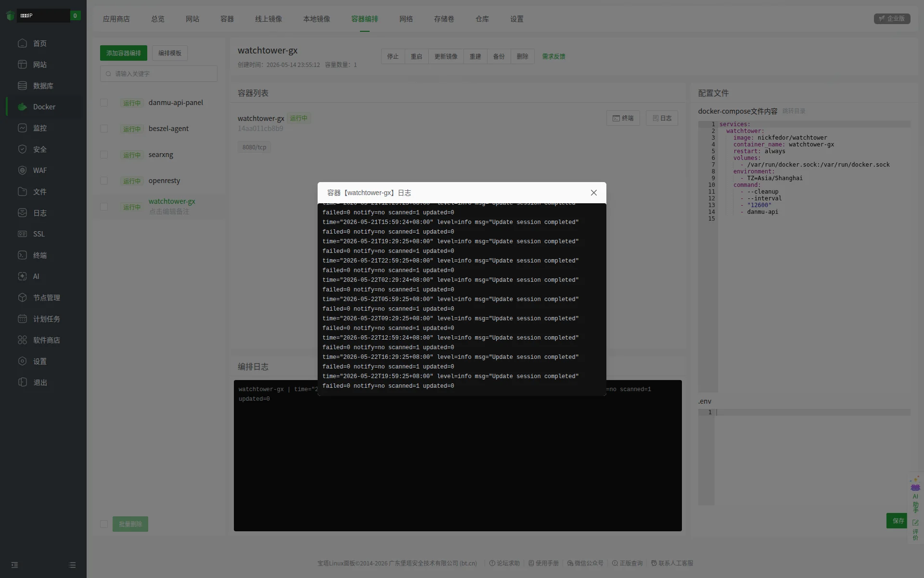Check the select-all box beside 批量删除
The width and height of the screenshot is (924, 578).
coord(104,524)
